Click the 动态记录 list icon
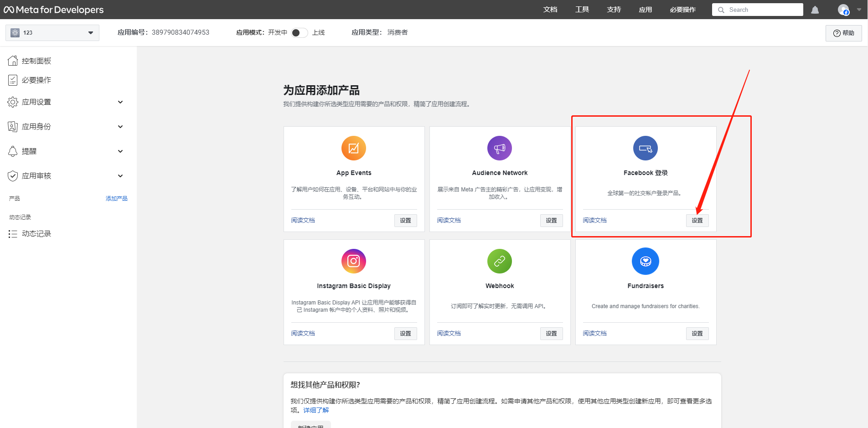The image size is (868, 428). (13, 234)
